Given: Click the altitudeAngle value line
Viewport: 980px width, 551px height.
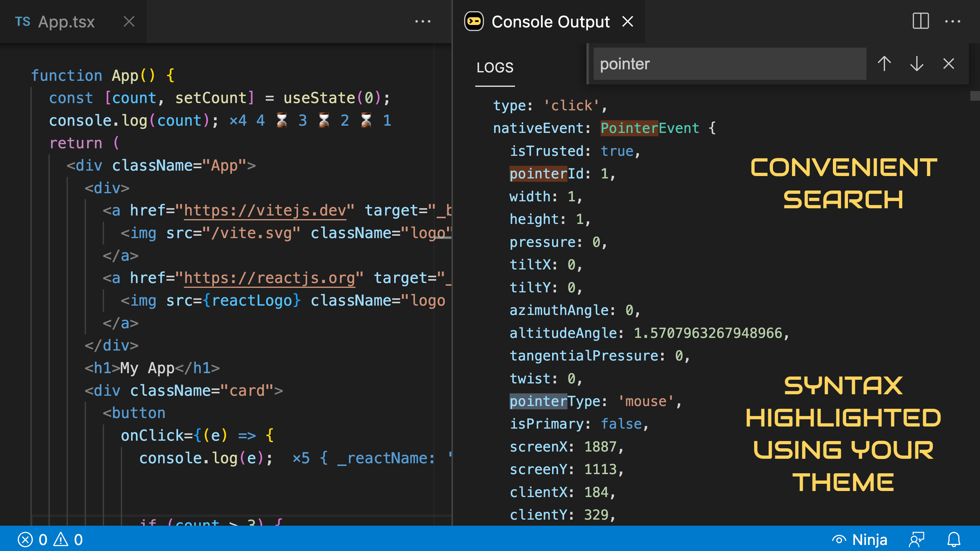Looking at the screenshot, I should click(x=649, y=333).
